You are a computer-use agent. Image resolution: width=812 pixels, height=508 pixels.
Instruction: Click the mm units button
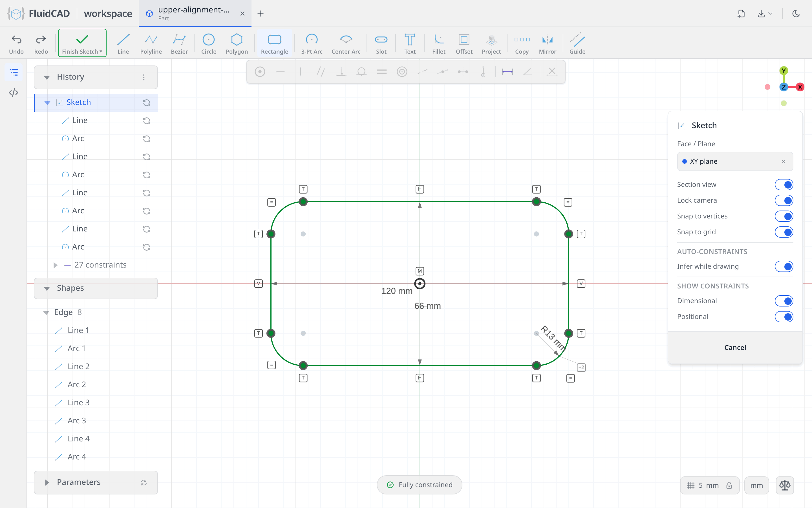tap(756, 485)
